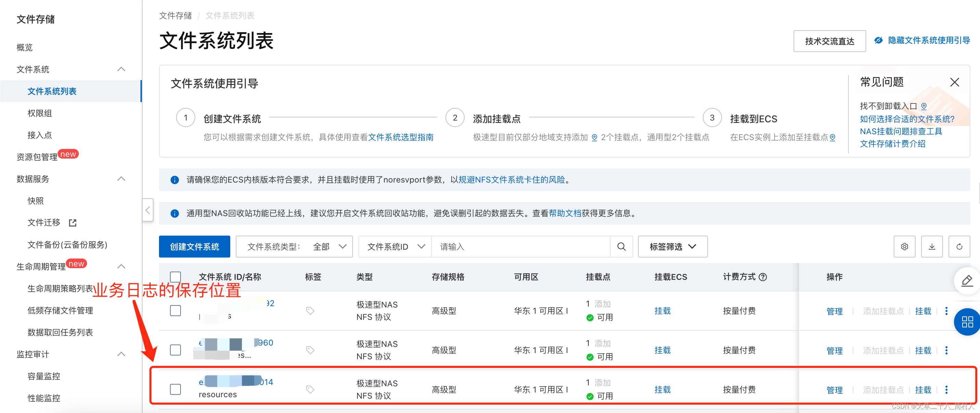The width and height of the screenshot is (980, 413).
Task: Select all rows via header checkbox
Action: click(x=175, y=277)
